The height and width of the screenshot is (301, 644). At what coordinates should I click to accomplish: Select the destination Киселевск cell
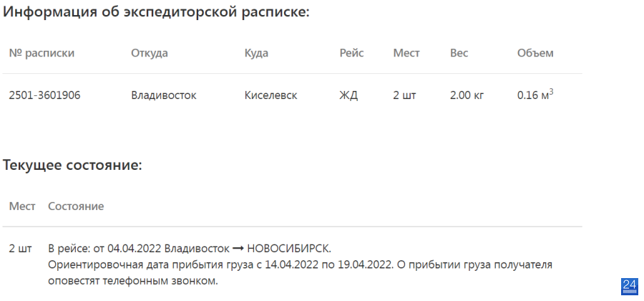tap(270, 95)
